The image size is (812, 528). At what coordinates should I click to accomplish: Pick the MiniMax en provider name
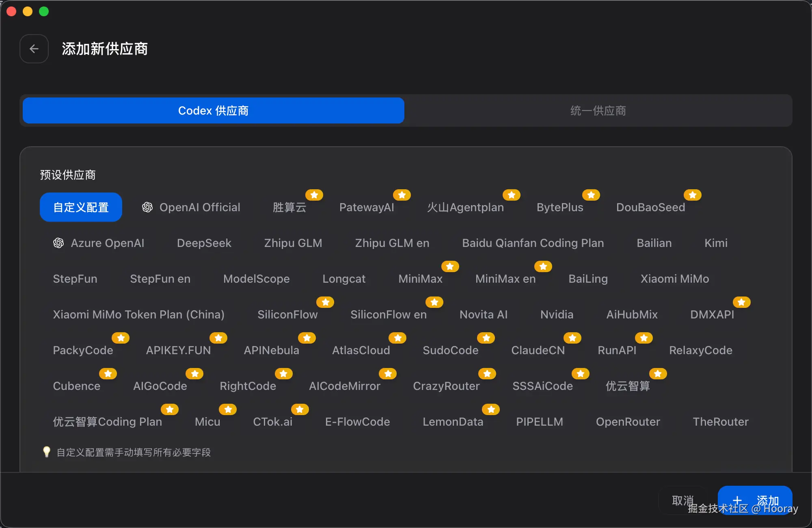coord(505,279)
